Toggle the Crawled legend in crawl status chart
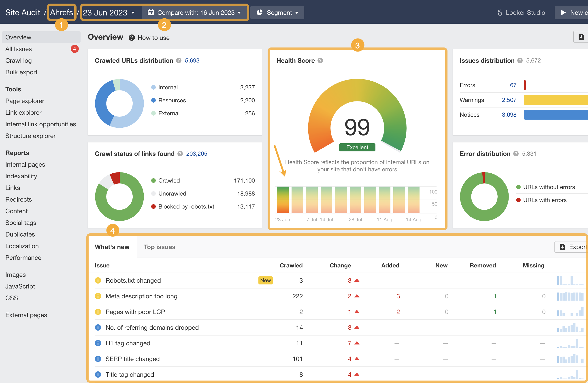Image resolution: width=588 pixels, height=383 pixels. pos(169,180)
